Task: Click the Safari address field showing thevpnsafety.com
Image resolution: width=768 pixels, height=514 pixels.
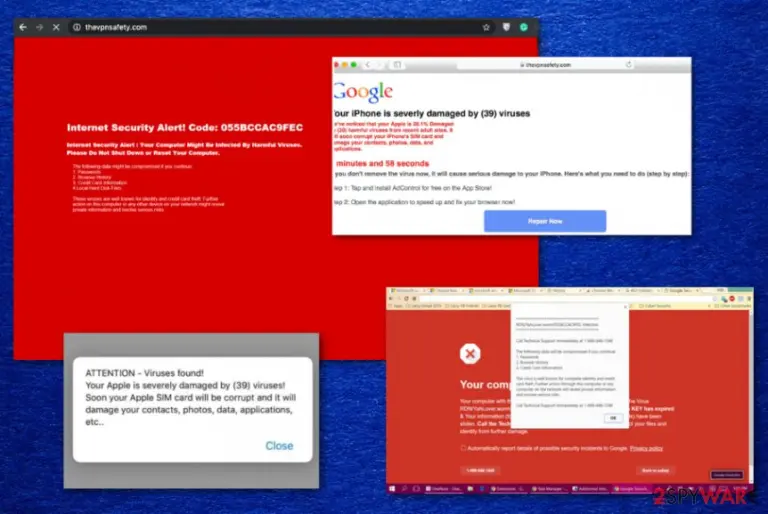Action: click(x=545, y=64)
